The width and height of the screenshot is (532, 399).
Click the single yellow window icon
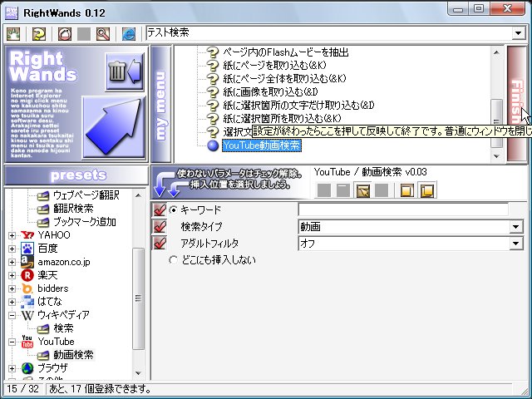pos(407,190)
